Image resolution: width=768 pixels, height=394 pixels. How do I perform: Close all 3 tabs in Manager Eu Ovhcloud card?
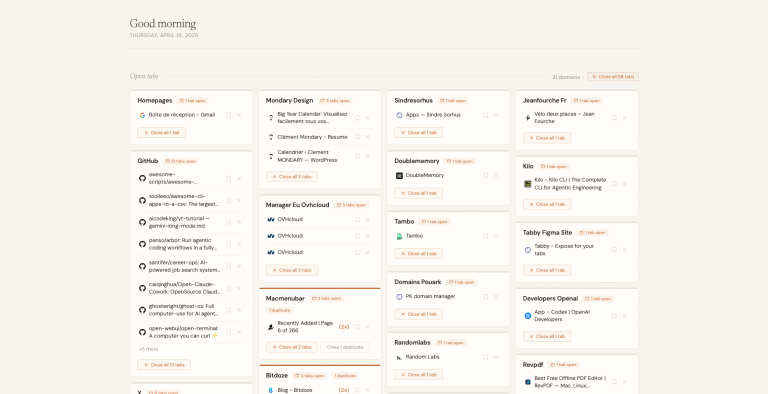292,270
